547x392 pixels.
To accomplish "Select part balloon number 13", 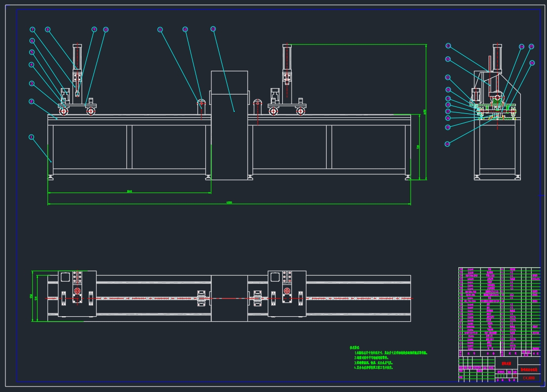I will [213, 29].
